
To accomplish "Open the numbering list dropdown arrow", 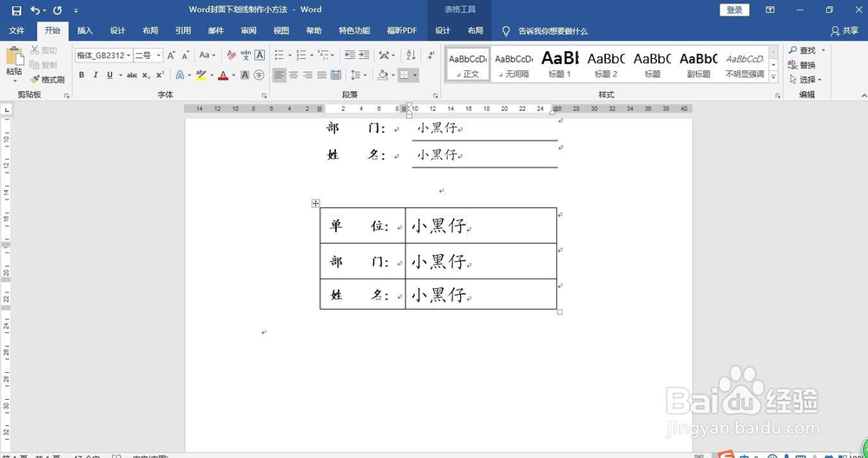I will click(x=312, y=56).
